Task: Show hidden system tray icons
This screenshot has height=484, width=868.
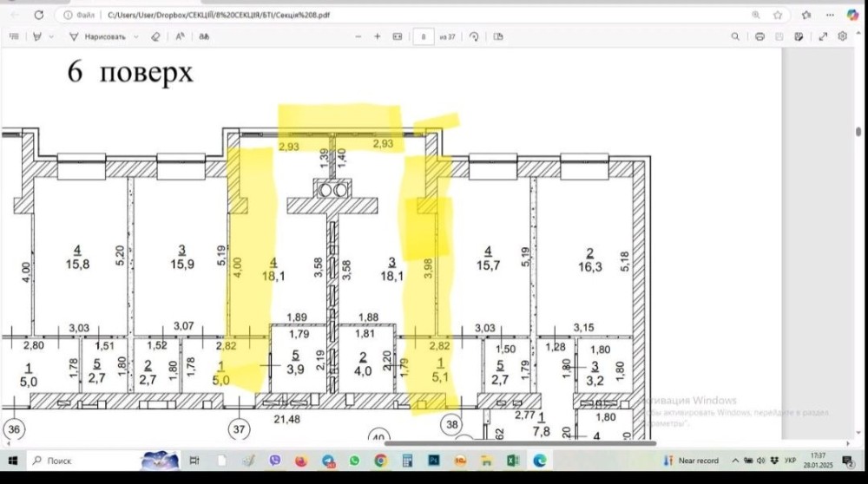Action: [x=735, y=461]
